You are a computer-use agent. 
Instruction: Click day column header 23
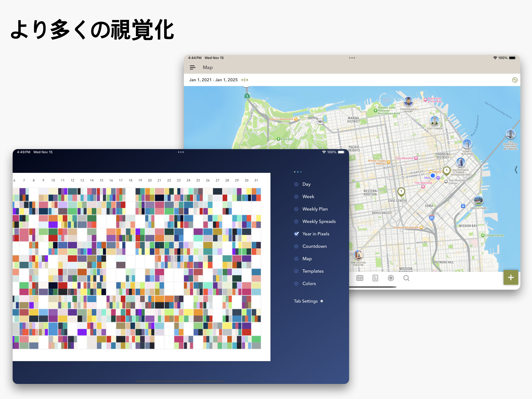pyautogui.click(x=179, y=180)
